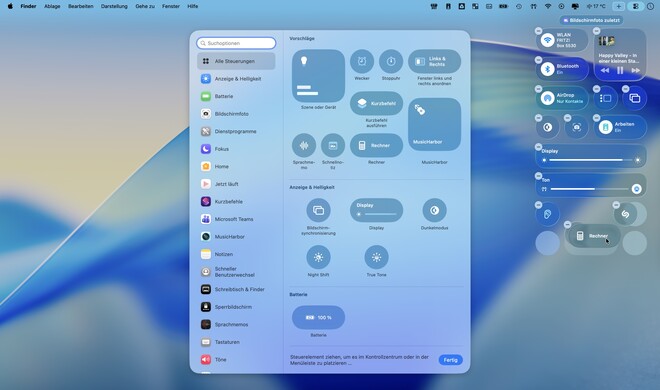Image resolution: width=660 pixels, height=390 pixels.
Task: Toggle the Arbeiten focus control
Action: [605, 127]
